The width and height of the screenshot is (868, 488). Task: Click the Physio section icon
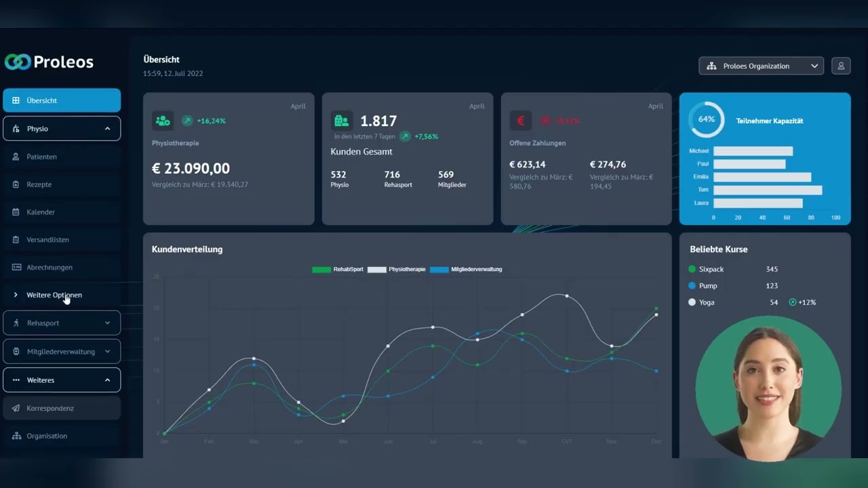pos(16,129)
